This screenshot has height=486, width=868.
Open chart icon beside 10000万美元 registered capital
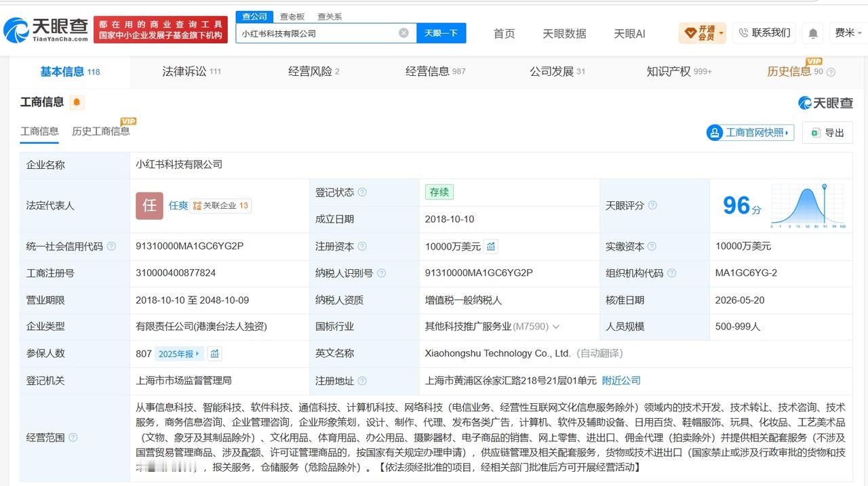pos(491,246)
